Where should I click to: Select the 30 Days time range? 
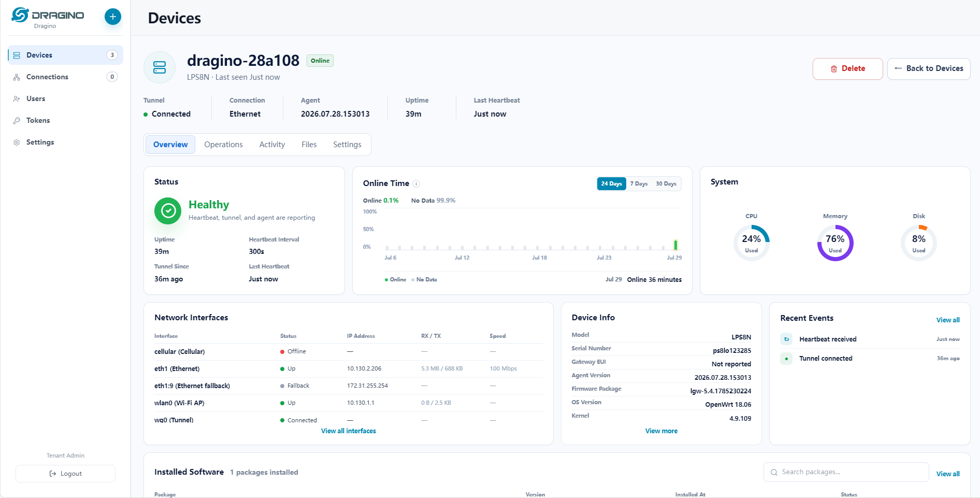(666, 183)
